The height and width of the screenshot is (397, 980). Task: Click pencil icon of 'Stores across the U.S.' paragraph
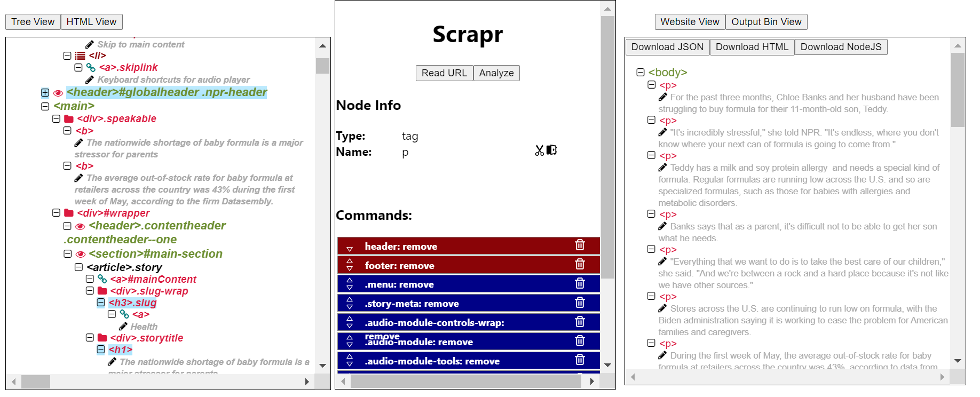pyautogui.click(x=663, y=308)
